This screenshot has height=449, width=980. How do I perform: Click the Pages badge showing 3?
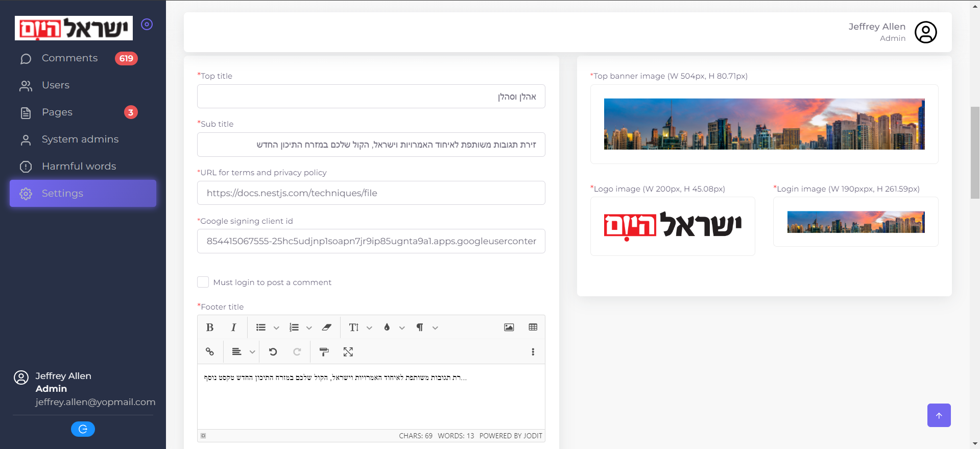(x=131, y=112)
